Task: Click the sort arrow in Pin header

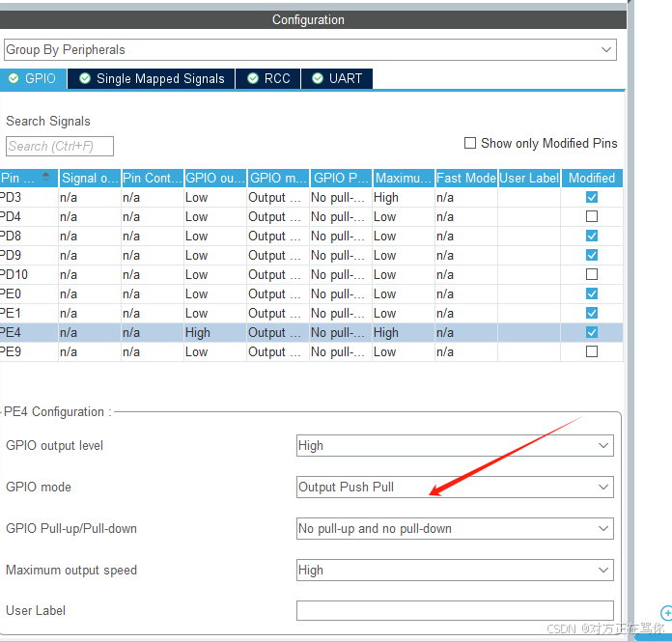Action: (45, 176)
